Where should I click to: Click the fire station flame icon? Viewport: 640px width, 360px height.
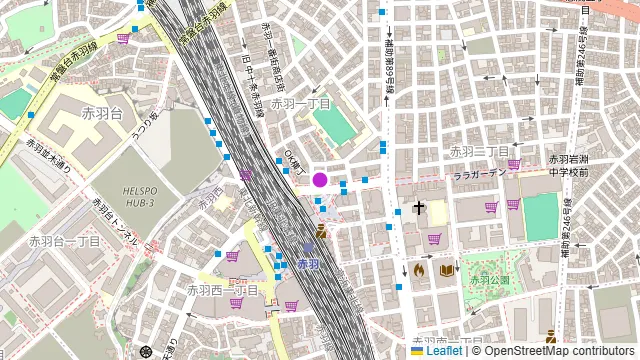coord(419,270)
